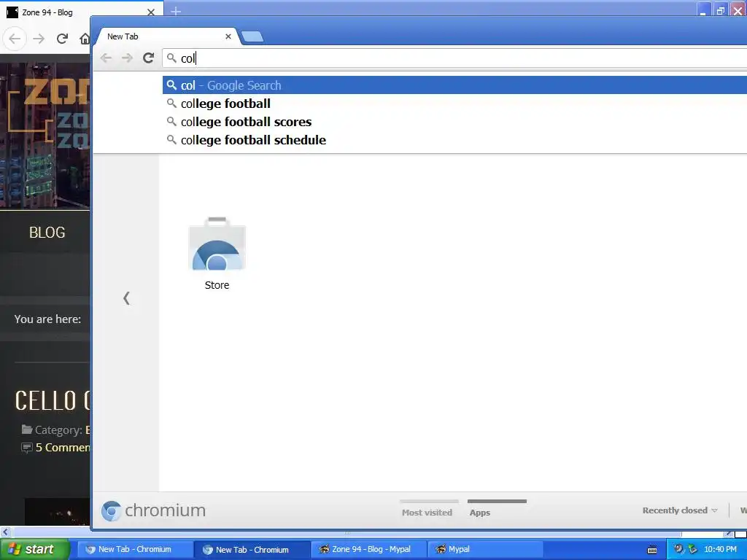The image size is (747, 560).
Task: Click the on-screen keyboard tray icon
Action: (x=652, y=550)
